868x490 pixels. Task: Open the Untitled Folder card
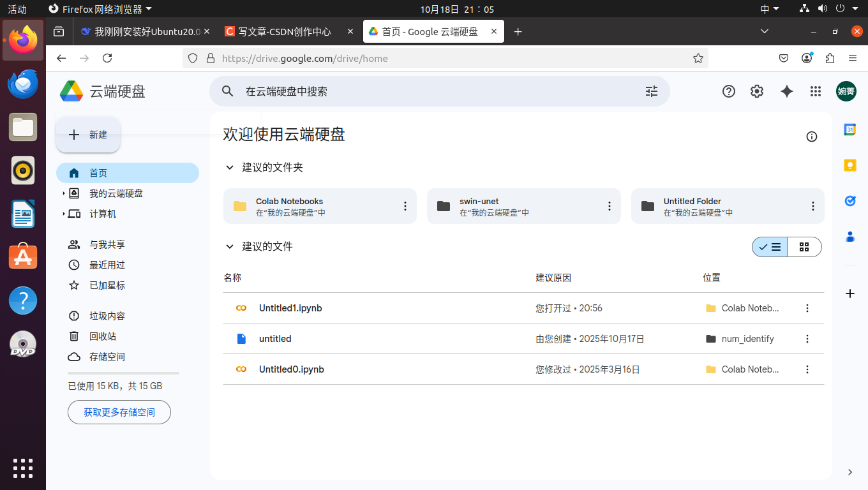[728, 206]
